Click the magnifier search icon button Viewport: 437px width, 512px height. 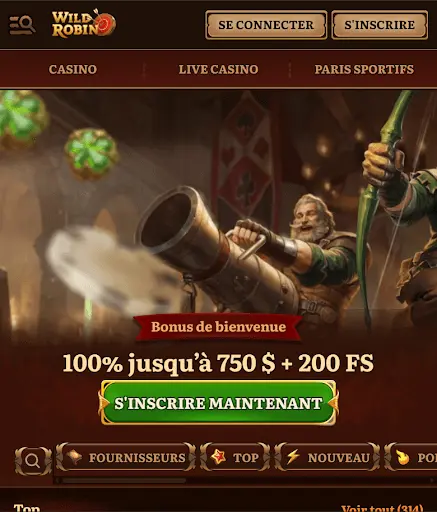point(33,461)
